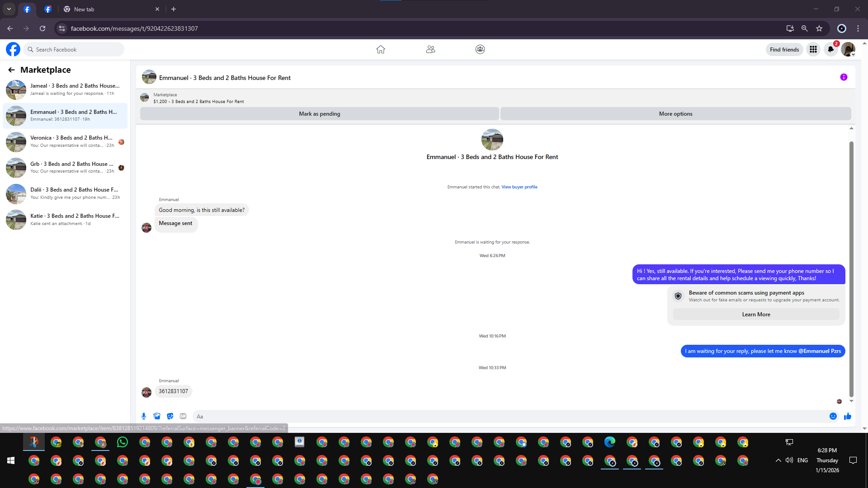Go to Facebook Home icon
This screenshot has width=868, height=488.
[381, 49]
